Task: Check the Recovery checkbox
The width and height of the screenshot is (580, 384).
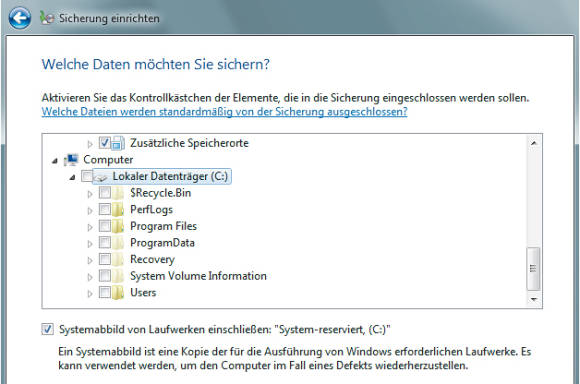Action: coord(105,259)
